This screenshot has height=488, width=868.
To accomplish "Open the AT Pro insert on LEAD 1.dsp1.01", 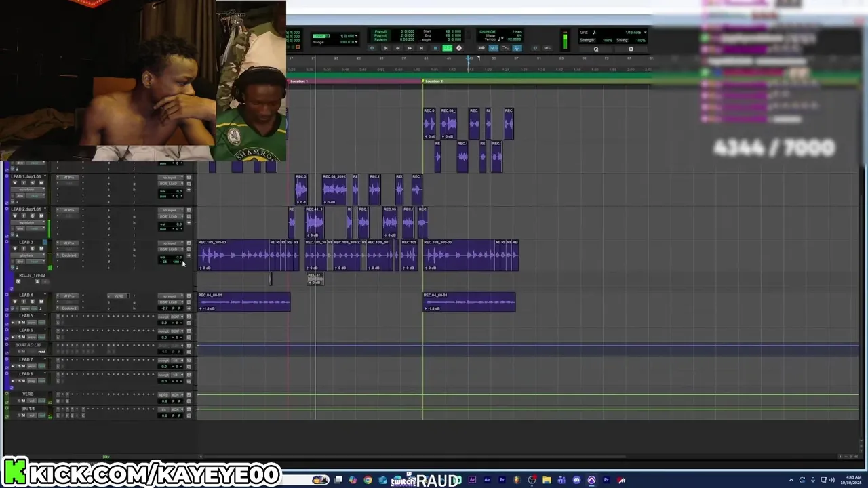I will pos(68,177).
